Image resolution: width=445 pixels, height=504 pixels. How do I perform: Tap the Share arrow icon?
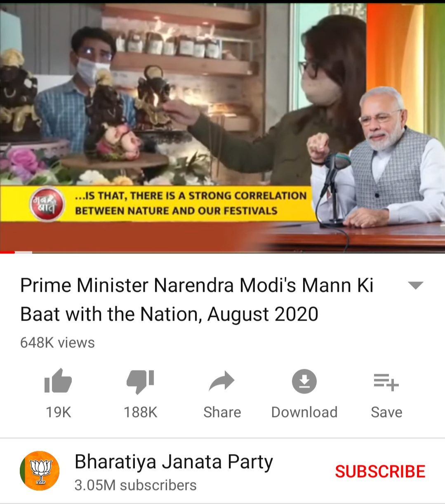222,381
